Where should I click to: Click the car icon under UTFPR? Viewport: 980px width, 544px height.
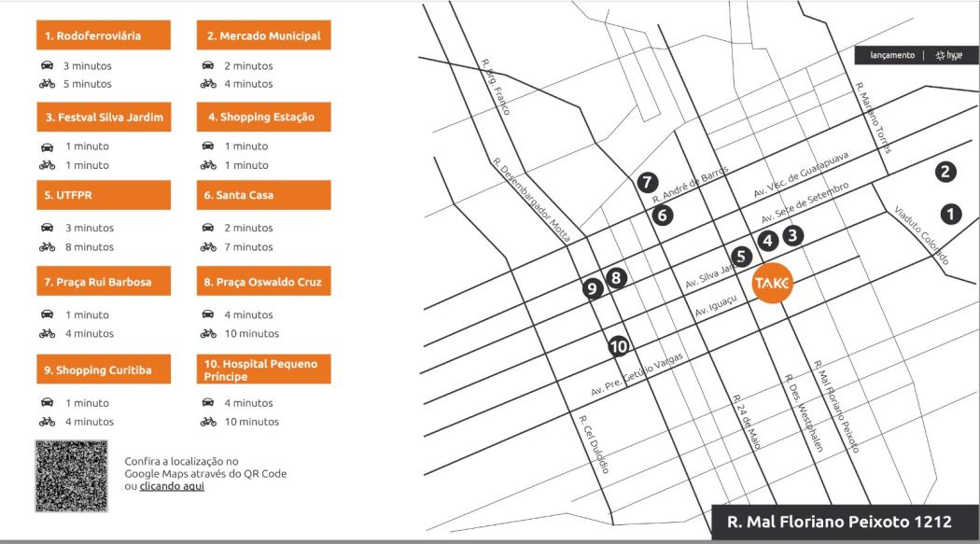tap(47, 228)
